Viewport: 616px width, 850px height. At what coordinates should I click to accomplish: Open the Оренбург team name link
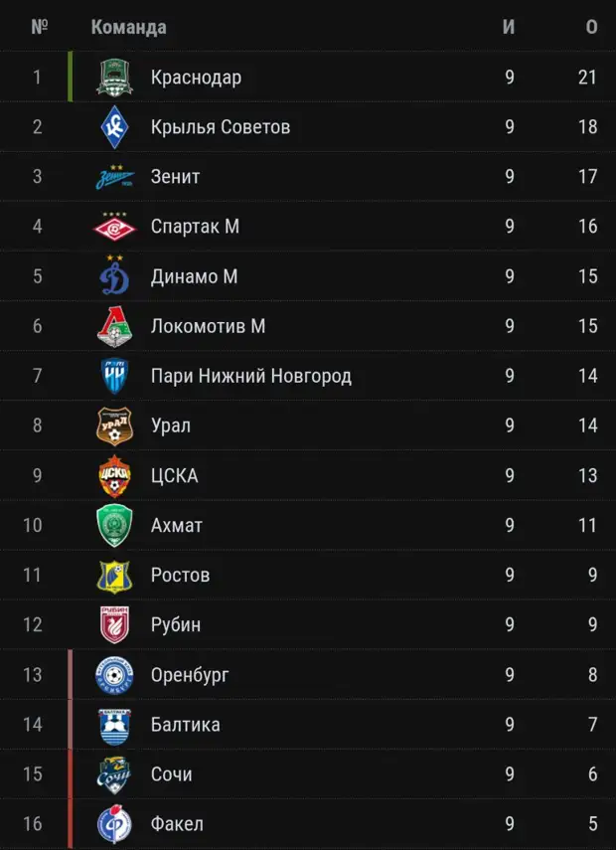point(190,674)
